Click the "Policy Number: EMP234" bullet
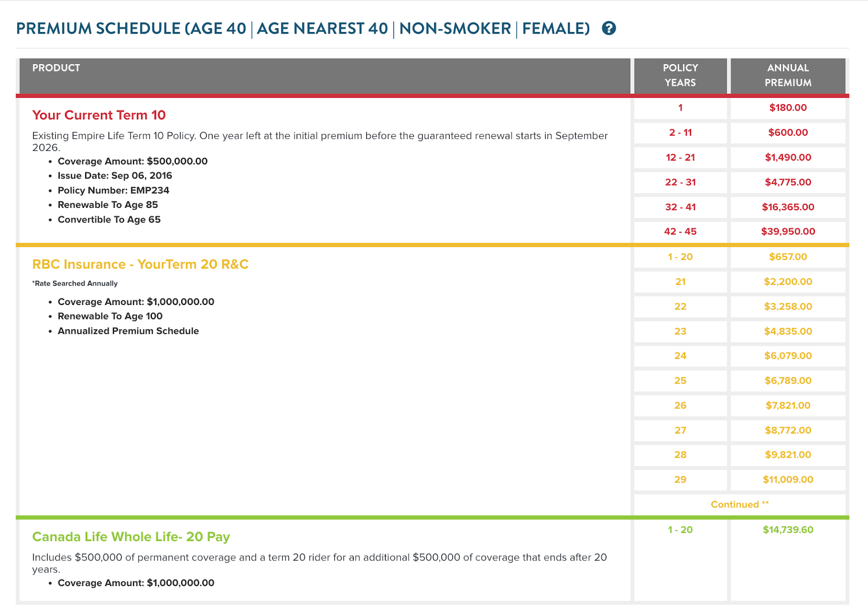Screen dimensions: 868x610 (113, 190)
